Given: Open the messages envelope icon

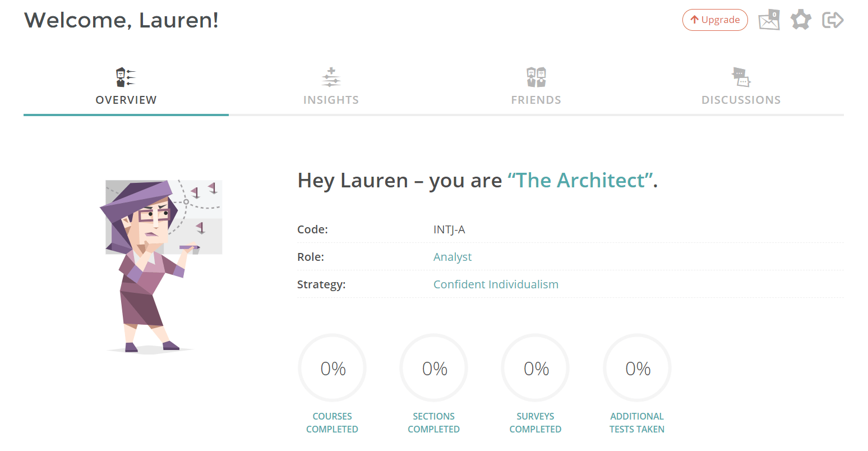Looking at the screenshot, I should click(x=769, y=20).
